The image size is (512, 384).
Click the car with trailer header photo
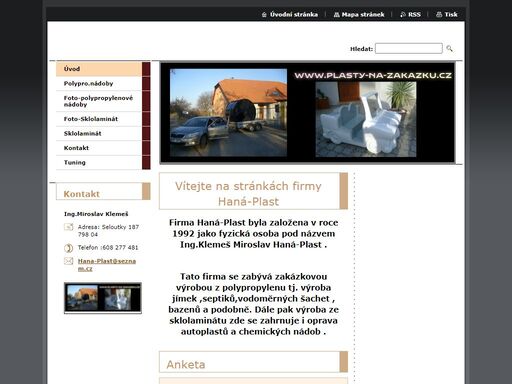pyautogui.click(x=228, y=113)
